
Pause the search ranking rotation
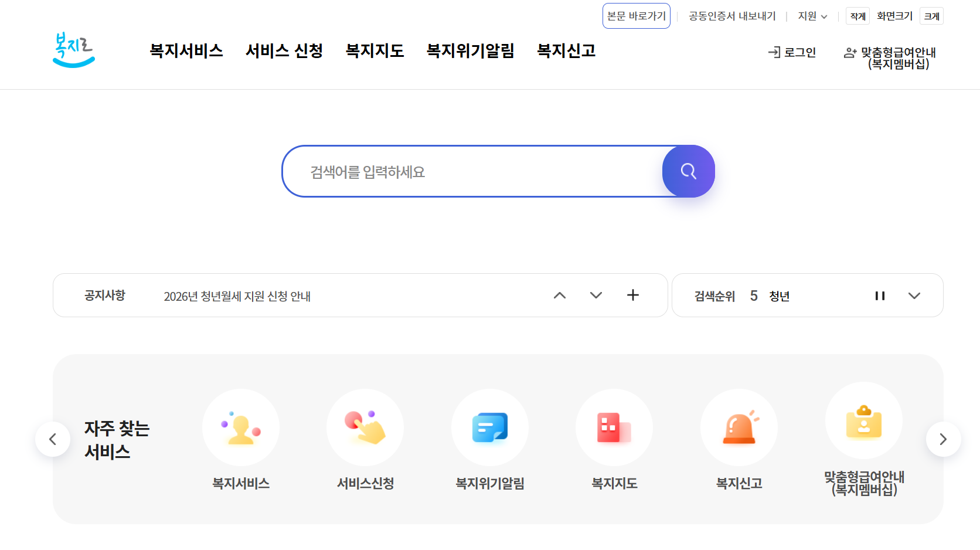pyautogui.click(x=880, y=296)
